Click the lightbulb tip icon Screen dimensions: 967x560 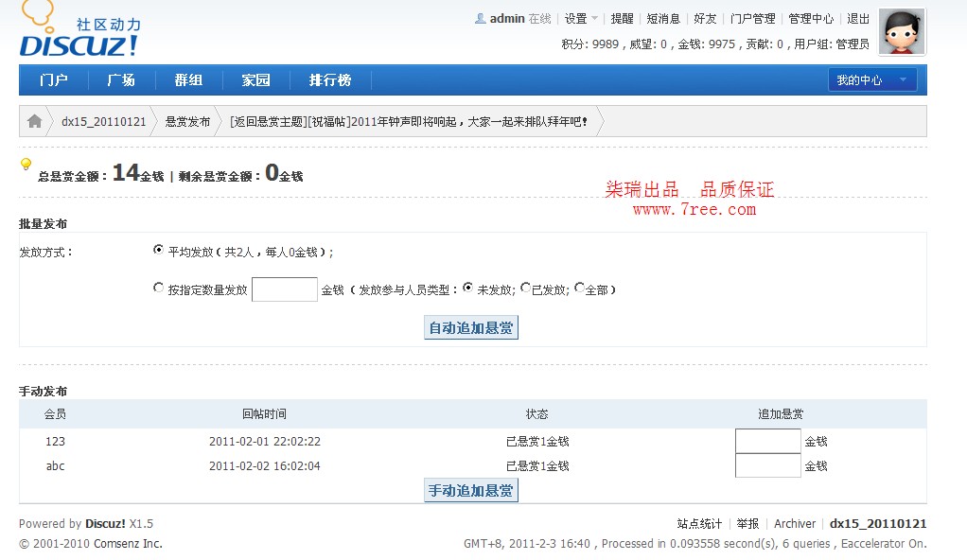26,164
